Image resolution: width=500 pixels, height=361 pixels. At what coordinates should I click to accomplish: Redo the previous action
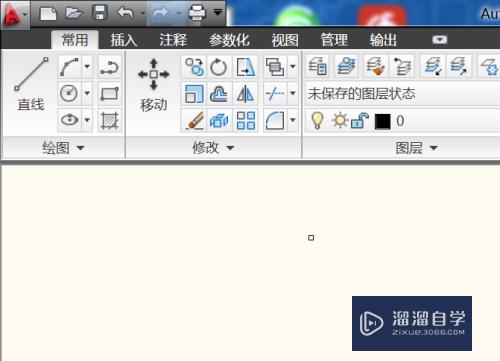tap(160, 13)
